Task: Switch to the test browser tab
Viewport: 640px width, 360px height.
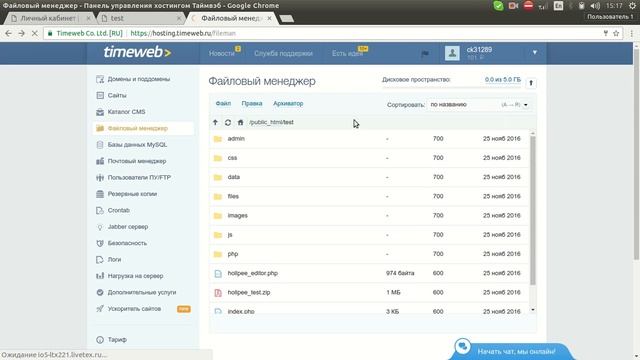Action: click(x=141, y=18)
